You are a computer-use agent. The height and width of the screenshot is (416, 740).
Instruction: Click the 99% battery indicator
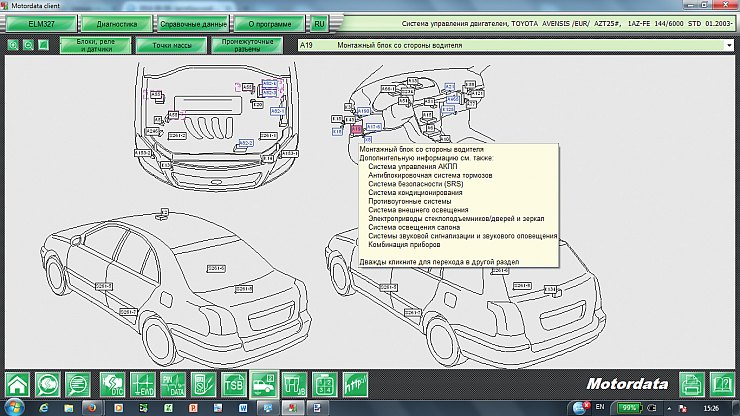pos(629,408)
